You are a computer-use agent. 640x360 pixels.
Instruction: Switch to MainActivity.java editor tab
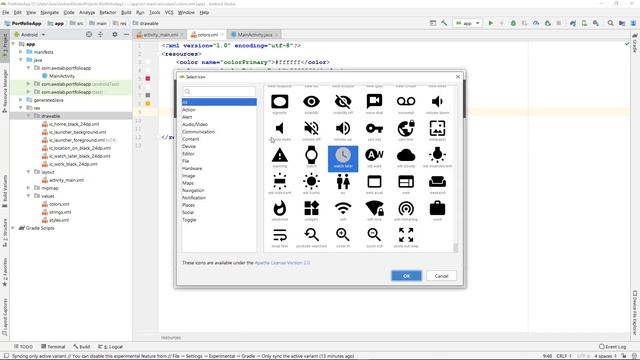(255, 35)
